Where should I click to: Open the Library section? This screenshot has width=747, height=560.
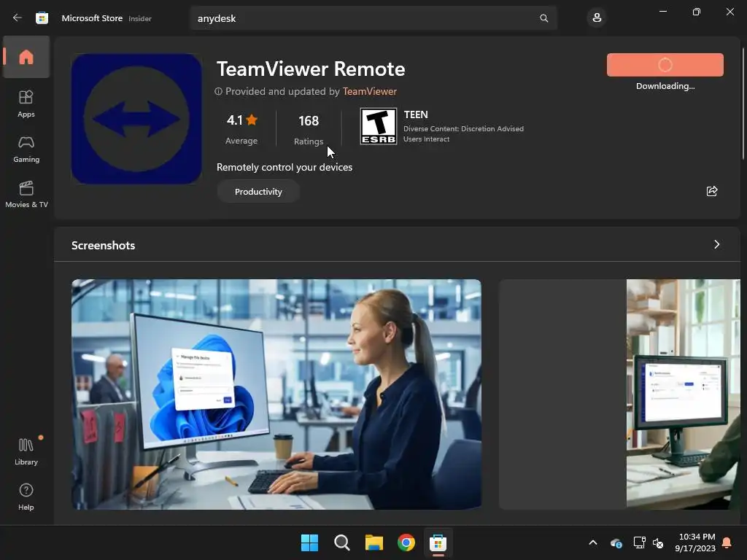(26, 451)
